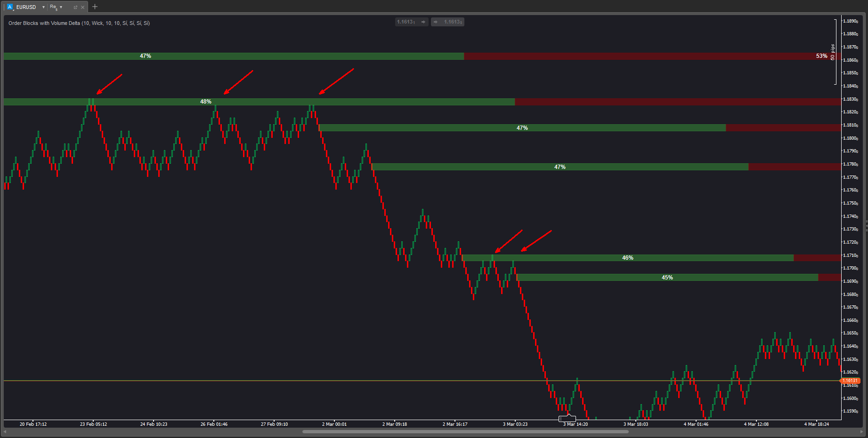Toggle the green horizontal price line
This screenshot has width=868, height=438.
click(330, 379)
